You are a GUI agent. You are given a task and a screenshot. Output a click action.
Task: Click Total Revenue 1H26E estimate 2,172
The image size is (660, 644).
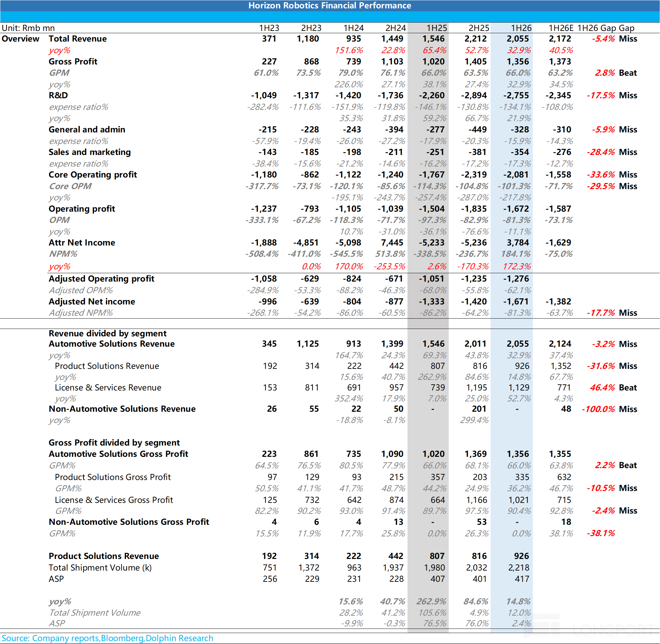(560, 39)
